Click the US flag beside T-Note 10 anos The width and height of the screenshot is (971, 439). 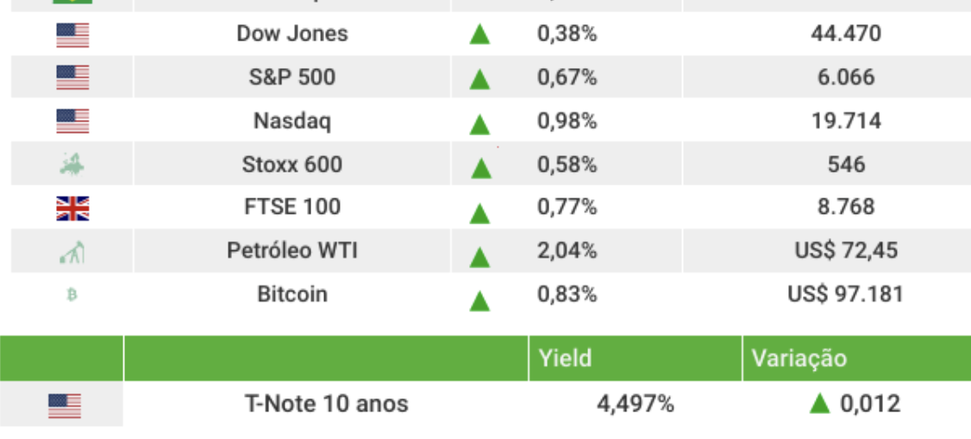[x=64, y=406]
